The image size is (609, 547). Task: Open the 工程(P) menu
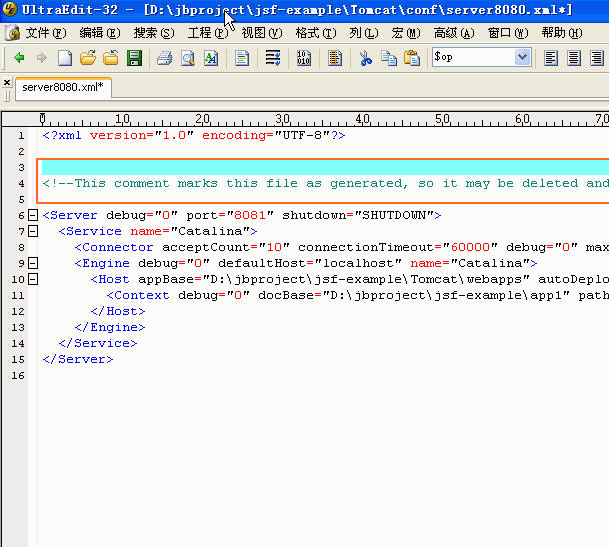click(208, 33)
